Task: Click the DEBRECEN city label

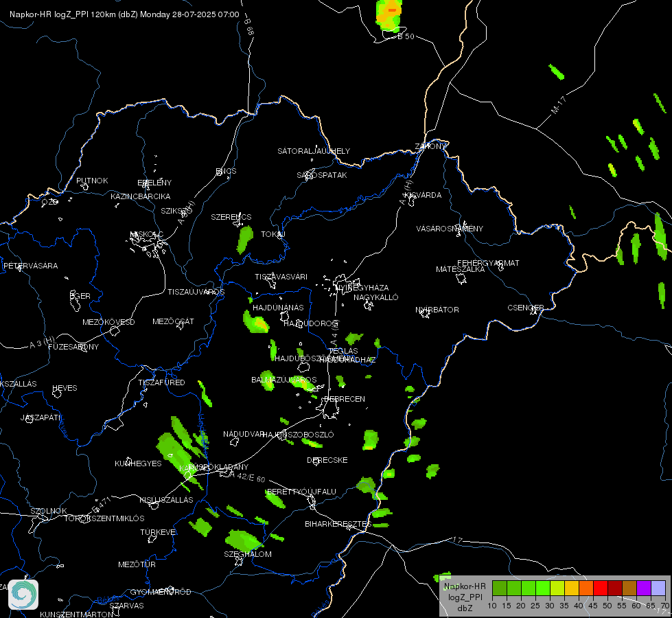Action: click(345, 399)
